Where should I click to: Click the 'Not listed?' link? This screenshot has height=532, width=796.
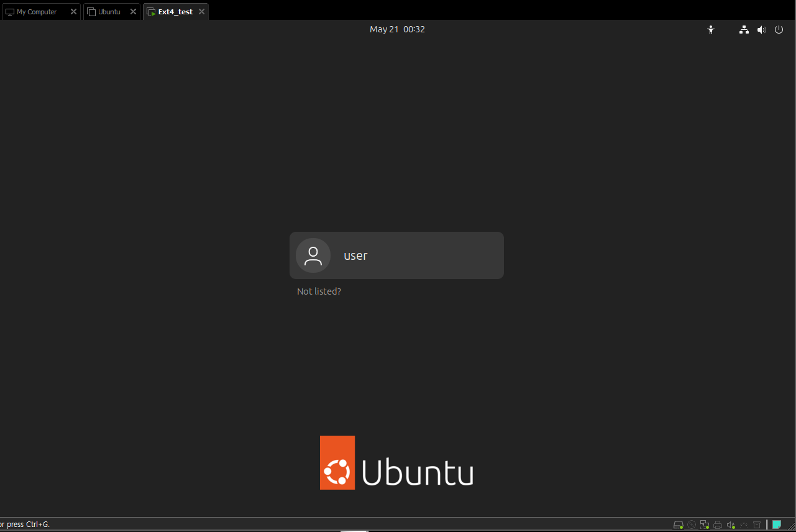click(x=319, y=291)
